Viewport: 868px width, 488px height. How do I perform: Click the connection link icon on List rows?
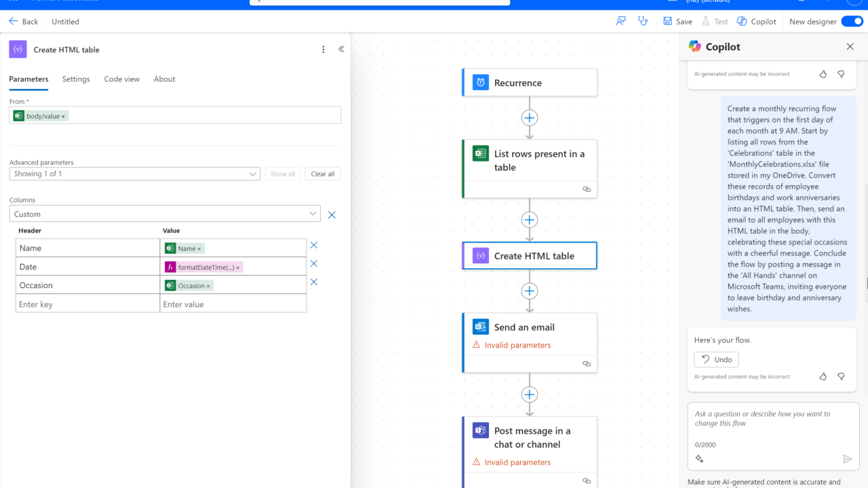587,190
